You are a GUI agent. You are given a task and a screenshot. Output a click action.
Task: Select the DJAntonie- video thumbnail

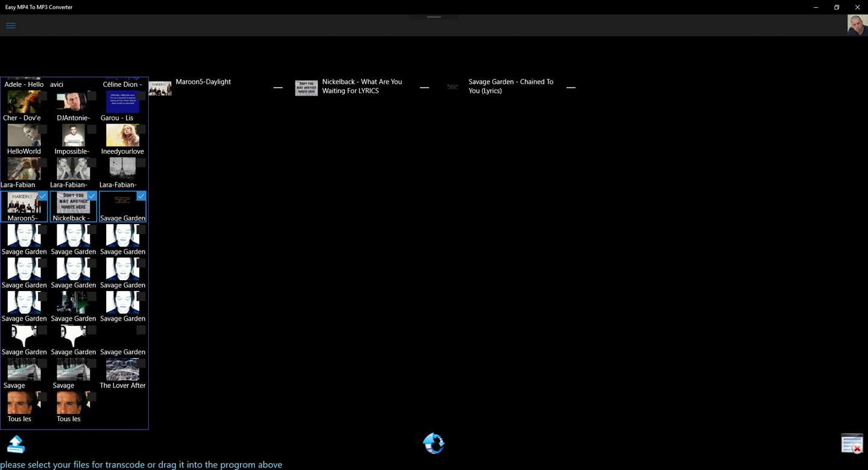(73, 102)
